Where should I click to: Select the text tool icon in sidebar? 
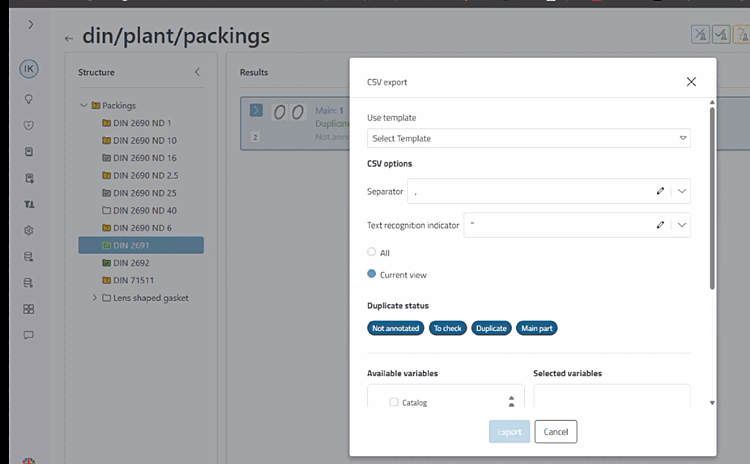(29, 204)
